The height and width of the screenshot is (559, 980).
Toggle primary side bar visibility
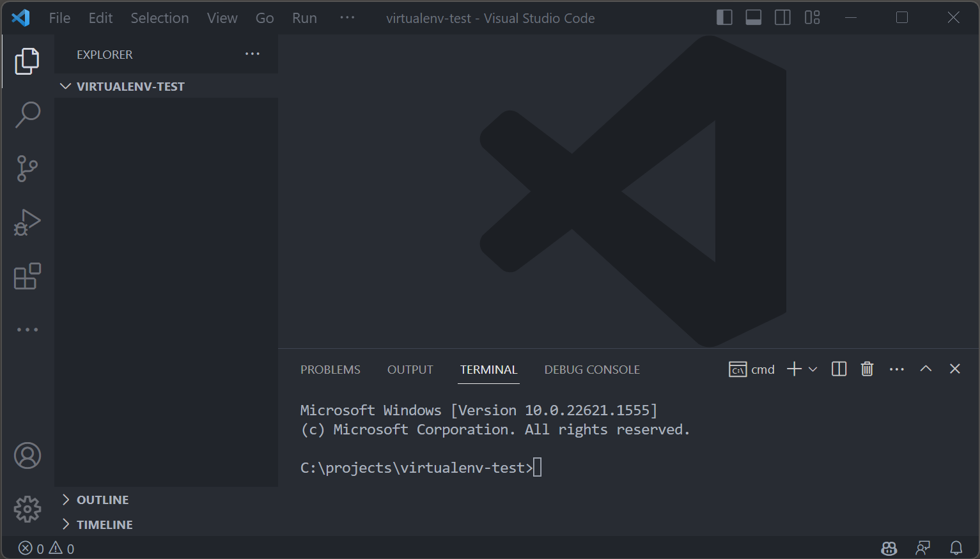click(x=724, y=18)
